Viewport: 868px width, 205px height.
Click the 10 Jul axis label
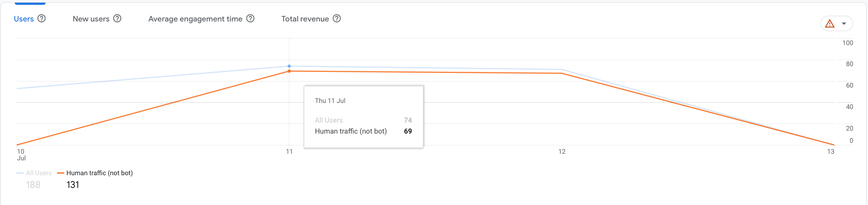(x=21, y=155)
